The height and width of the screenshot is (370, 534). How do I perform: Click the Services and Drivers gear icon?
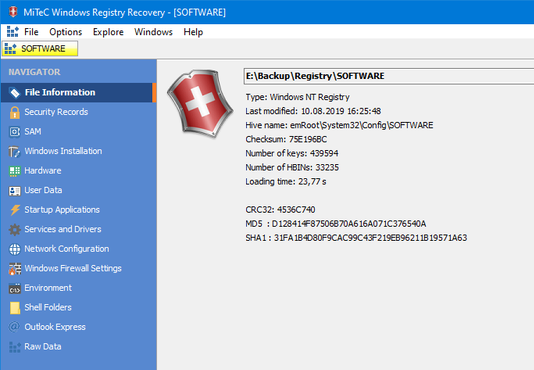pyautogui.click(x=15, y=230)
